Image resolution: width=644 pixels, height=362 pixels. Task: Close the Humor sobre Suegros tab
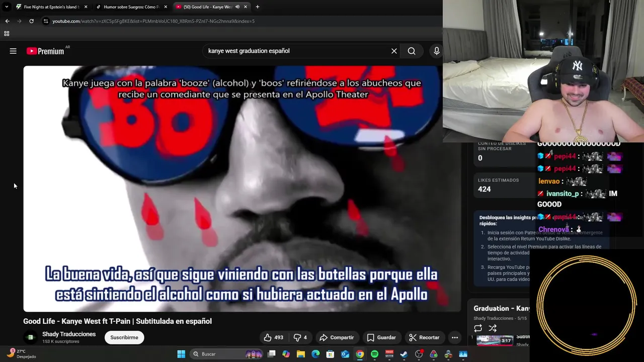166,7
